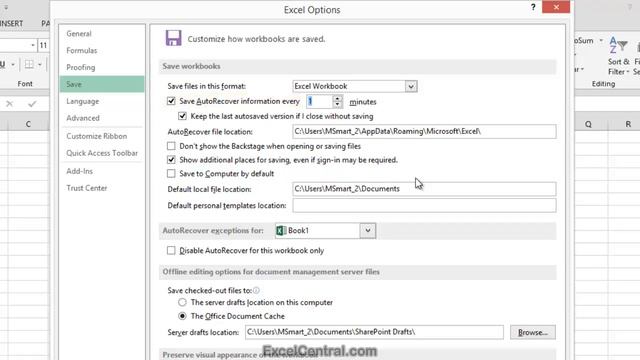The image size is (640, 360).
Task: Open the Advanced options category
Action: point(83,118)
